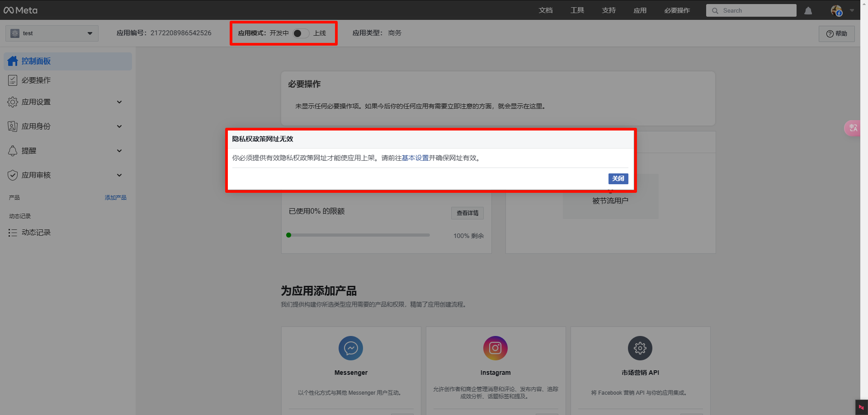Click the translate floating icon
This screenshot has width=868, height=415.
point(853,128)
